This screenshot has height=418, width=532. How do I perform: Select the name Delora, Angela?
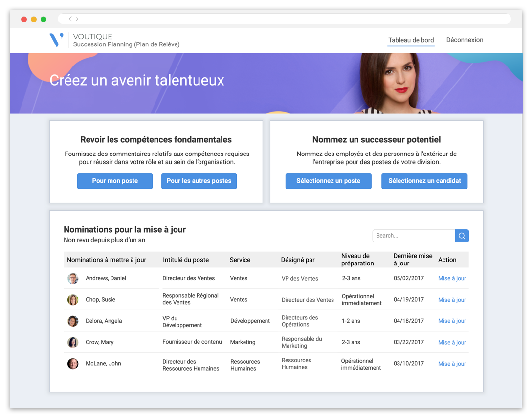(x=104, y=321)
